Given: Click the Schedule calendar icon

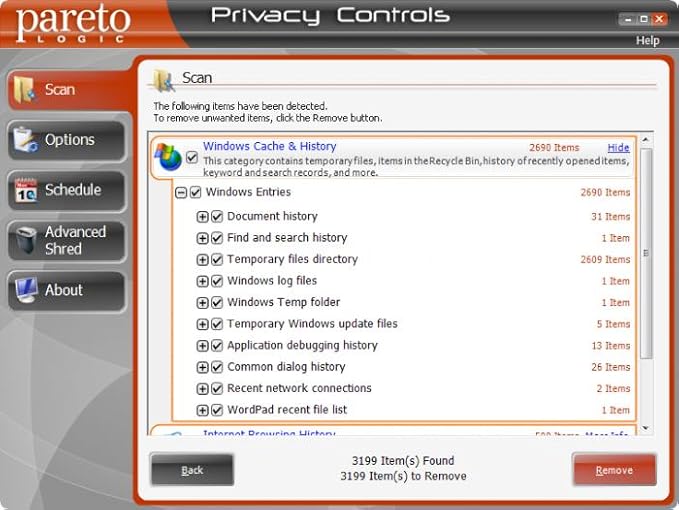Looking at the screenshot, I should tap(25, 190).
